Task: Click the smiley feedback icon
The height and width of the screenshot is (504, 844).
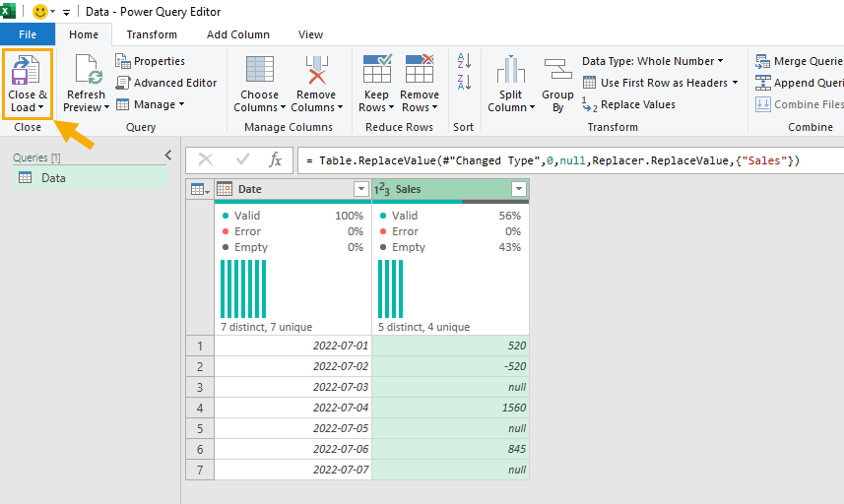Action: (x=39, y=11)
